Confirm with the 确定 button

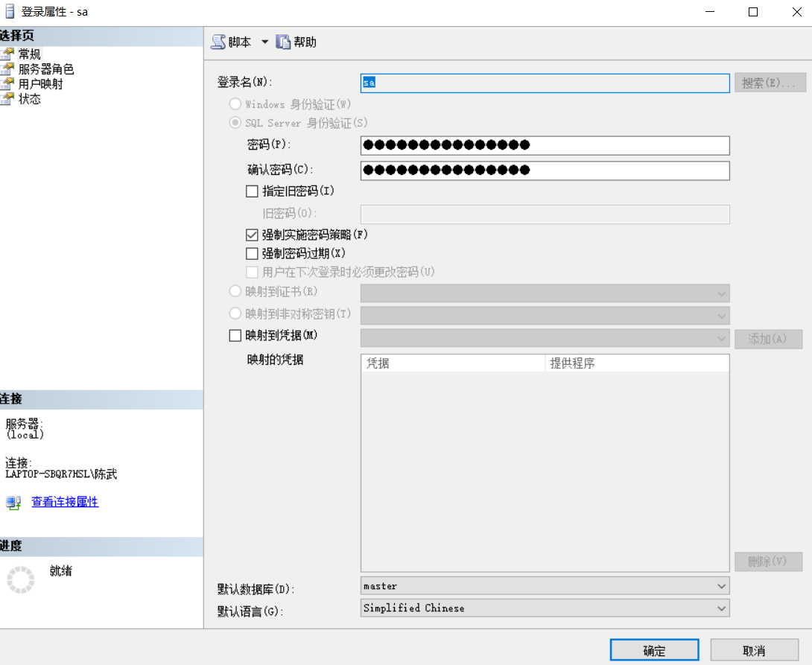654,650
